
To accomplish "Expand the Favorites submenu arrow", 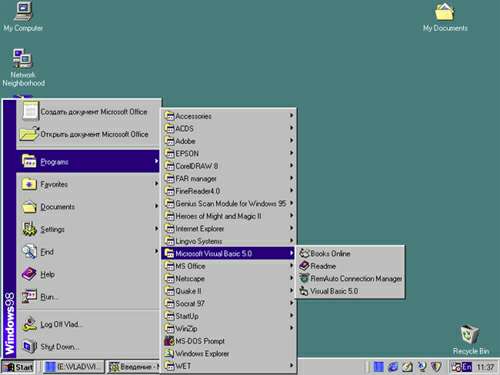I will point(156,184).
